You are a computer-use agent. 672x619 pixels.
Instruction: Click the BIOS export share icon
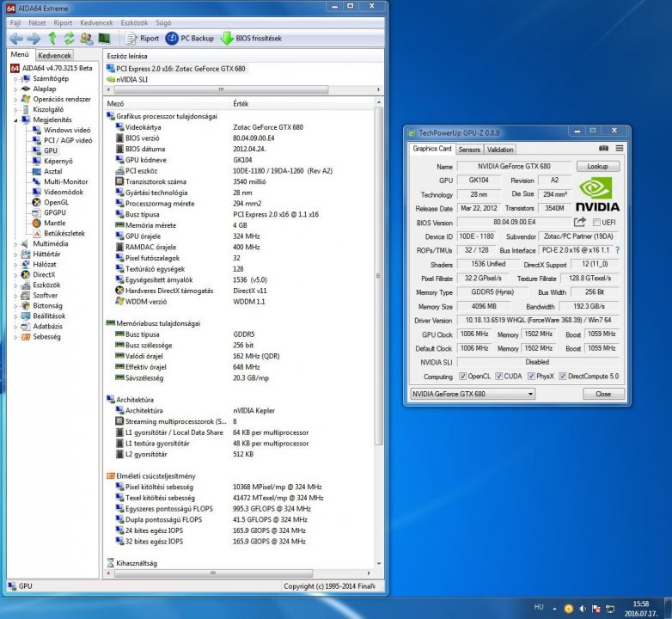[x=580, y=222]
